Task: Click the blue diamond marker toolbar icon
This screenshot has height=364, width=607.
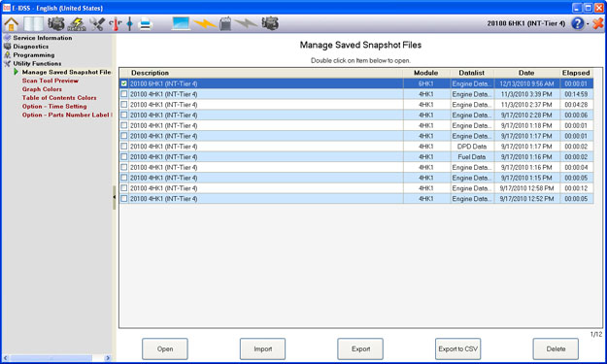Action: 130,24
